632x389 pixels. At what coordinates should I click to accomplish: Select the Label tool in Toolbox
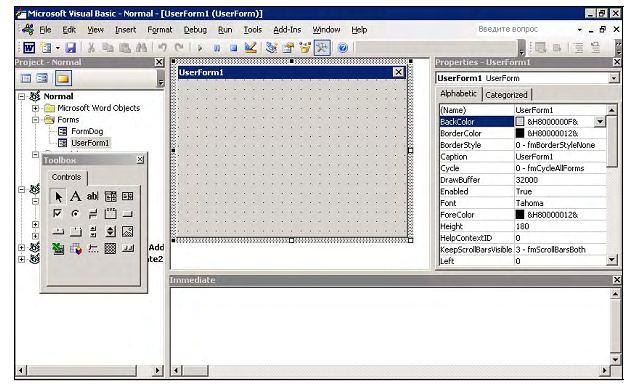coord(75,196)
